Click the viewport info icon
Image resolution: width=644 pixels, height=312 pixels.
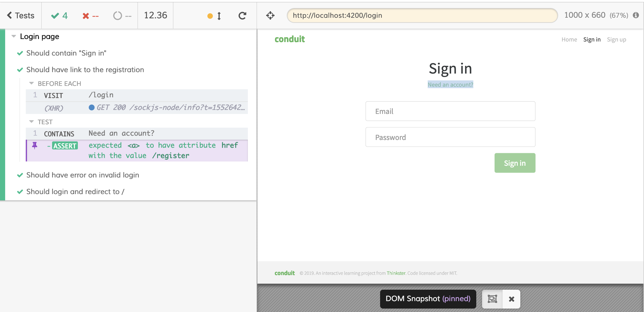click(x=636, y=15)
